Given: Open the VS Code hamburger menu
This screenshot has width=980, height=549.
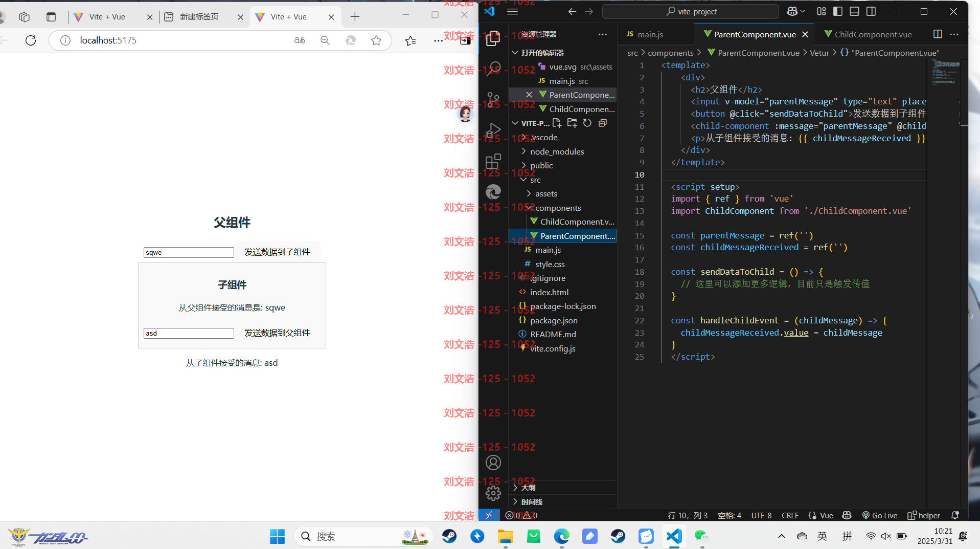Looking at the screenshot, I should (512, 11).
